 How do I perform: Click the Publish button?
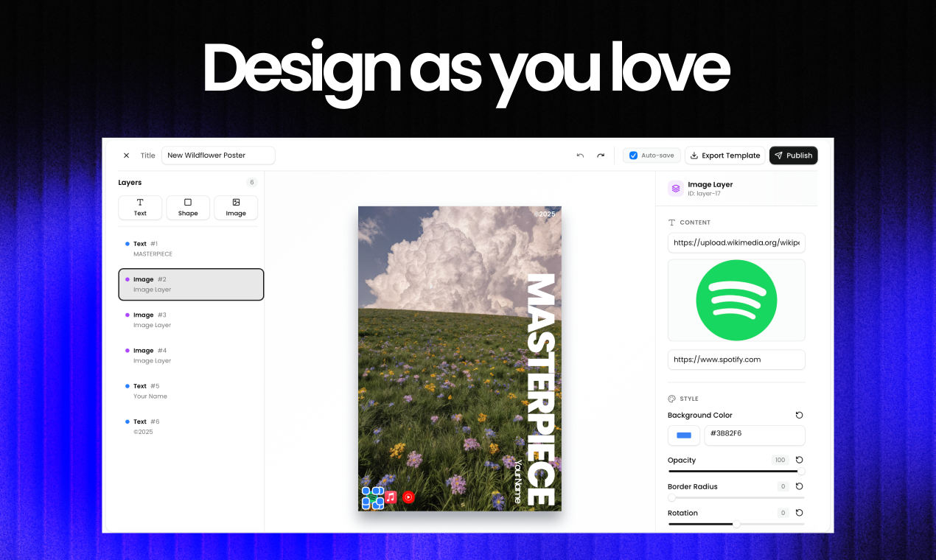point(793,155)
